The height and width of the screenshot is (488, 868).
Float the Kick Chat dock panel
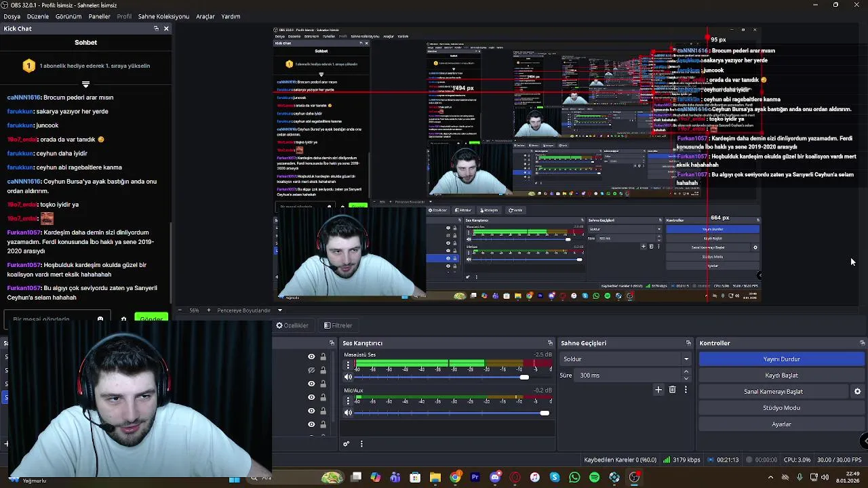coord(156,28)
